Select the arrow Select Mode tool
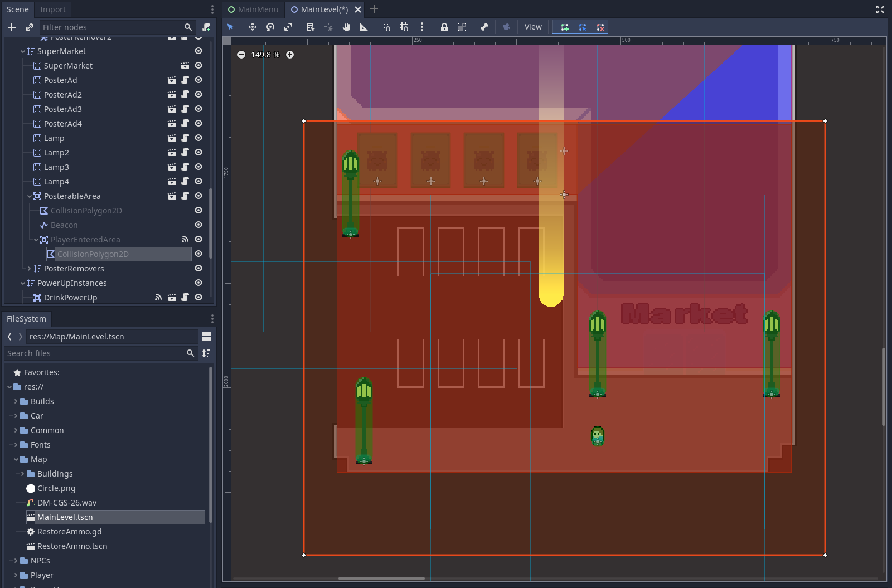Viewport: 892px width, 588px height. 230,27
